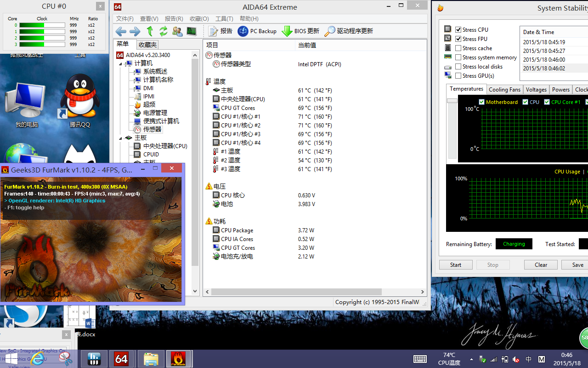Viewport: 588px width, 368px height.
Task: Select 传感器 sensor tree item
Action: 153,130
